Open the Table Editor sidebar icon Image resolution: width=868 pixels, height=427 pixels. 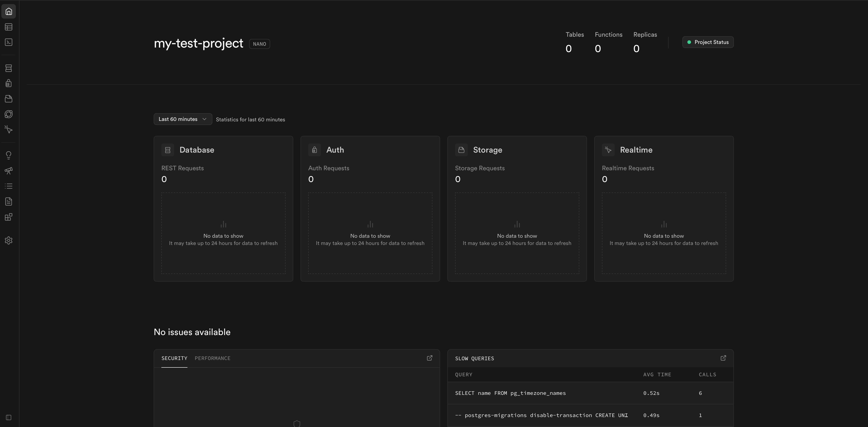9,27
